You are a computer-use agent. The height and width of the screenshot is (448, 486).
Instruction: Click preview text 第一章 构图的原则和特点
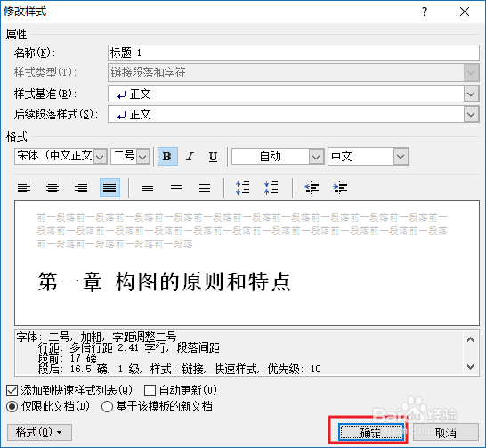click(165, 281)
